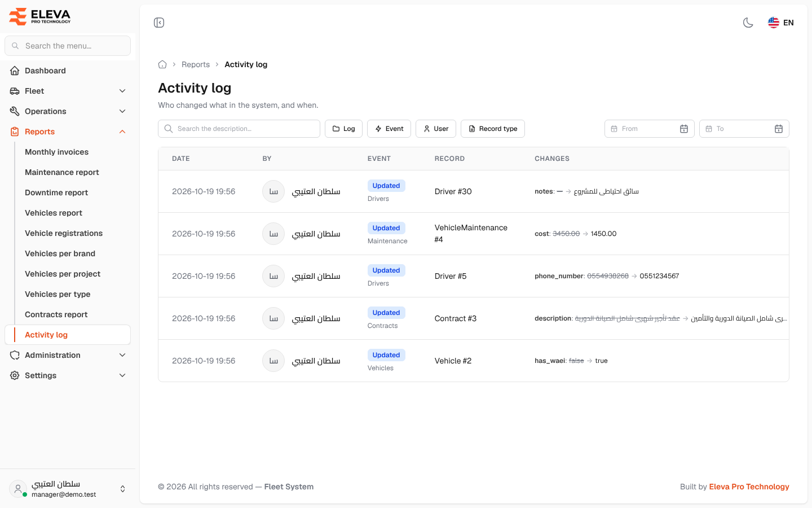Open Dashboard from the sidebar
812x508 pixels.
(68, 71)
